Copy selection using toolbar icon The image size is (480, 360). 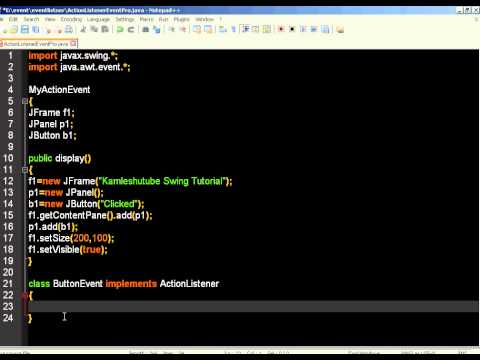tap(94, 30)
